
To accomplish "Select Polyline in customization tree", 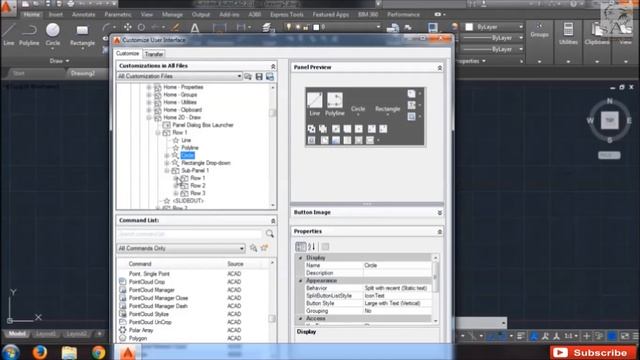I will pos(190,148).
